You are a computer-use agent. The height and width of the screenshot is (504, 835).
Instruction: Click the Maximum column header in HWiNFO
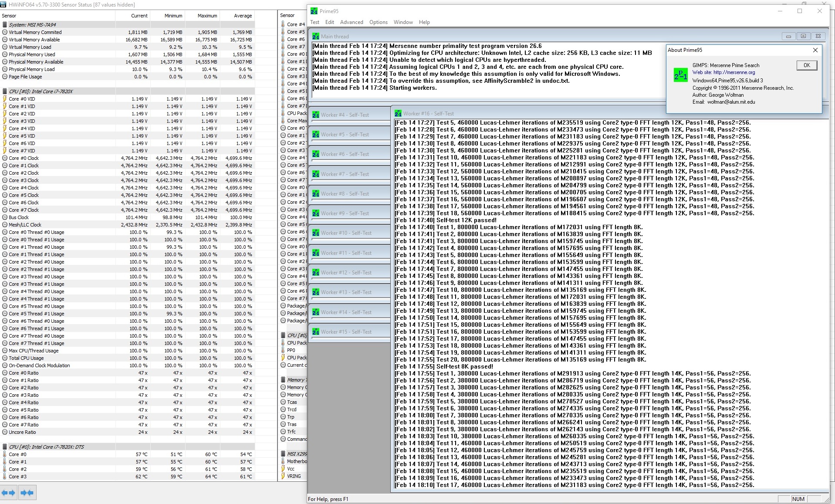203,16
